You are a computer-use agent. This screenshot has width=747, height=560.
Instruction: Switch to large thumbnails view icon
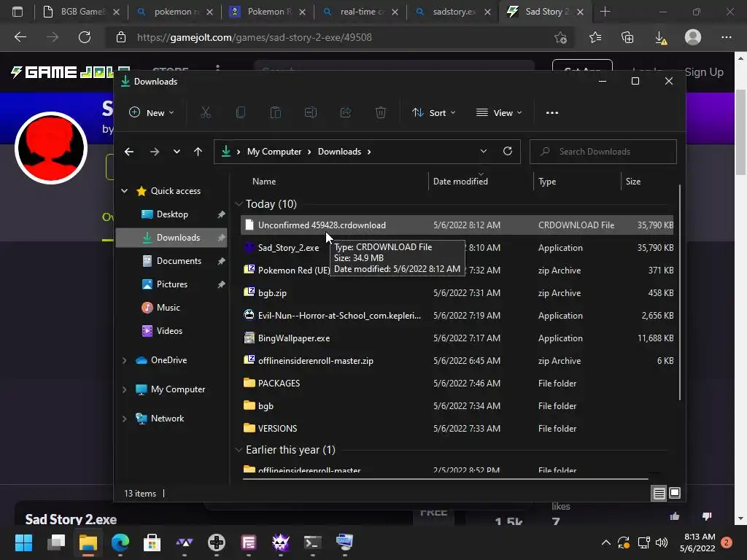click(x=675, y=494)
